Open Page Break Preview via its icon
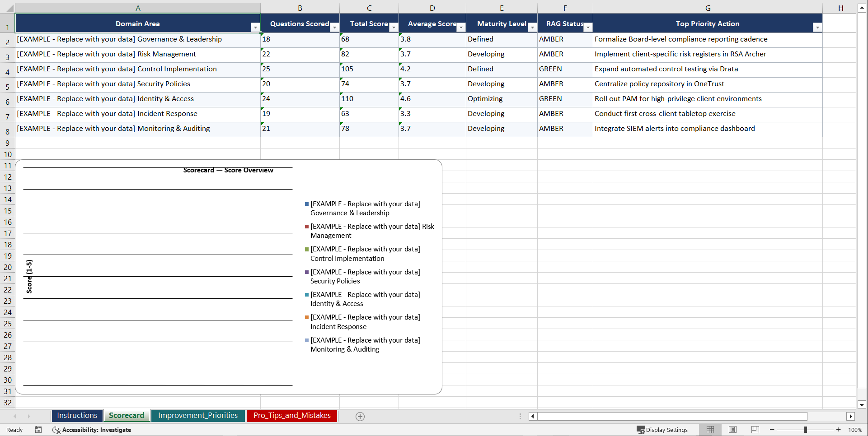The height and width of the screenshot is (436, 868). [x=755, y=430]
